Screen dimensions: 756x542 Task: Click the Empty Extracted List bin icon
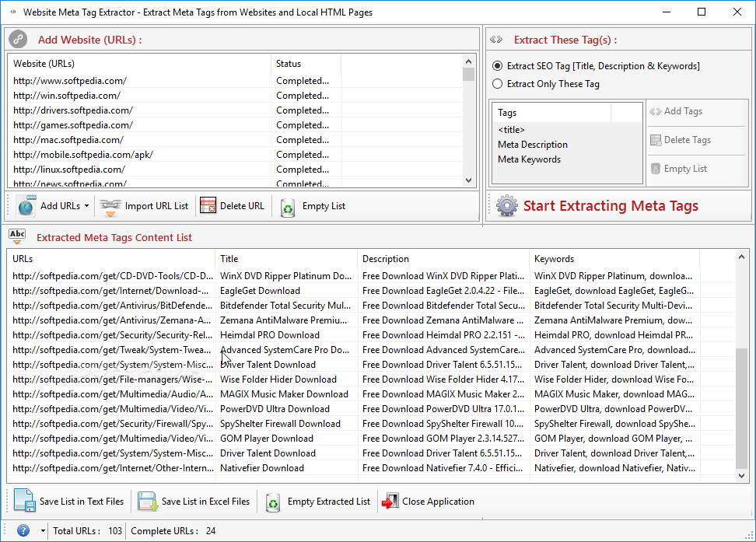coord(273,502)
